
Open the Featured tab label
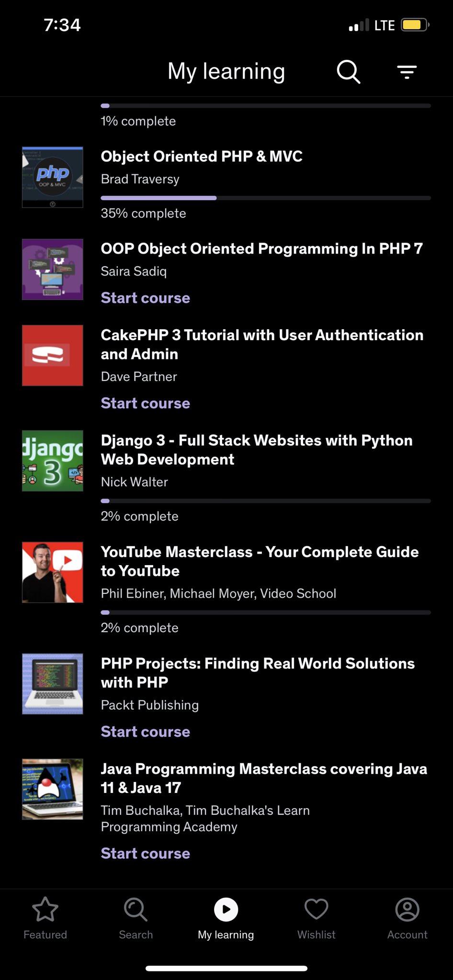(45, 935)
